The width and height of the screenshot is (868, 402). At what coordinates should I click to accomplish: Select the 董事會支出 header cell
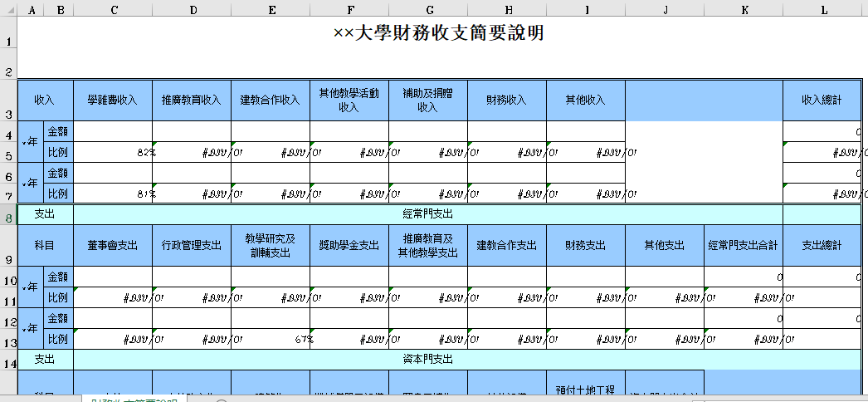tap(113, 246)
